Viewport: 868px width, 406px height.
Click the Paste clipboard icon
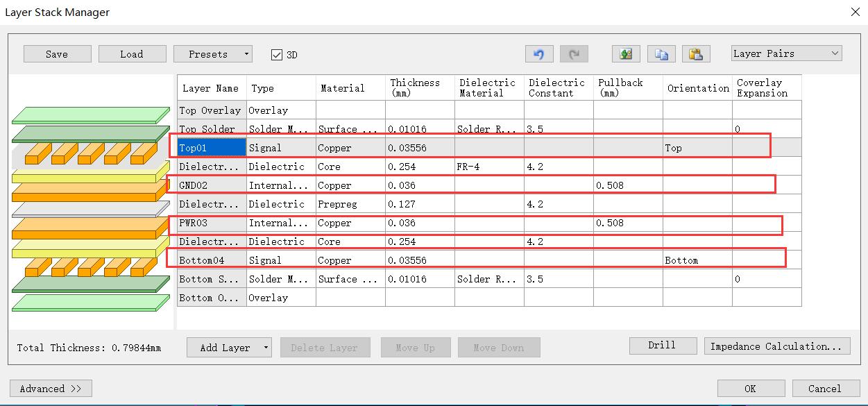click(696, 54)
